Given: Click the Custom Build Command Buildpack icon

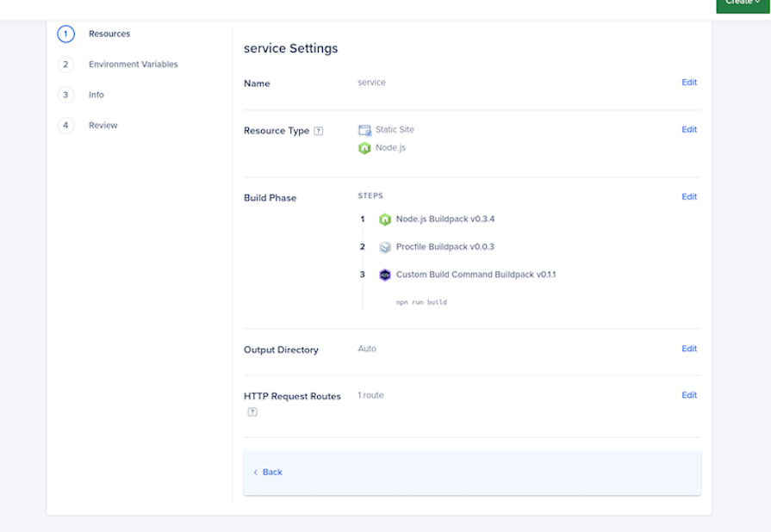Looking at the screenshot, I should [384, 275].
